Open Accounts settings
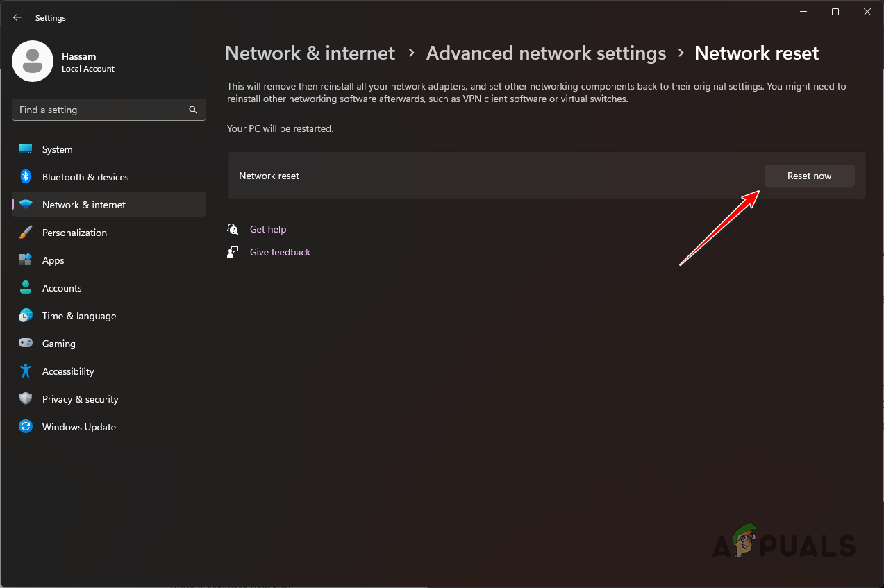 [x=25, y=287]
